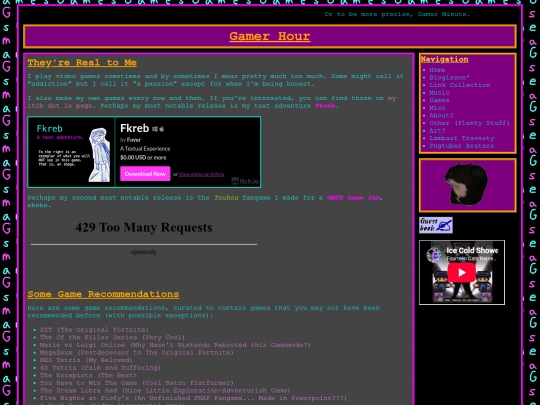Open the GMTK Game Jam link
Image resolution: width=540 pixels, height=405 pixels.
[353, 198]
